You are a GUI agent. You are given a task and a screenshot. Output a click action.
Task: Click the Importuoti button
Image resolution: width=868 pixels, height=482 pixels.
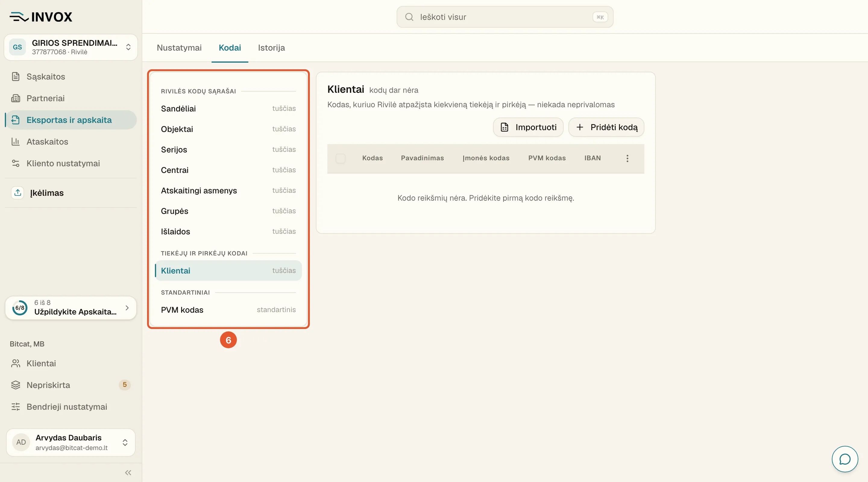click(x=528, y=127)
